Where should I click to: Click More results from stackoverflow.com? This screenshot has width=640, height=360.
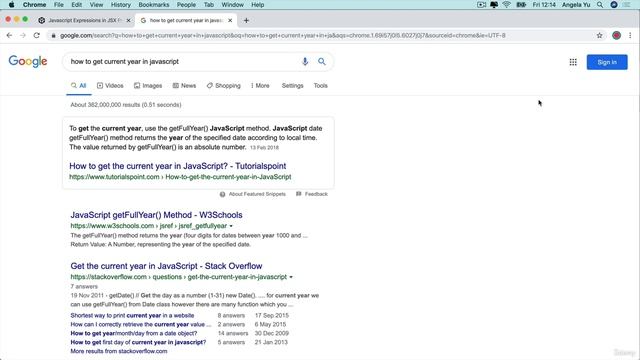pos(119,351)
